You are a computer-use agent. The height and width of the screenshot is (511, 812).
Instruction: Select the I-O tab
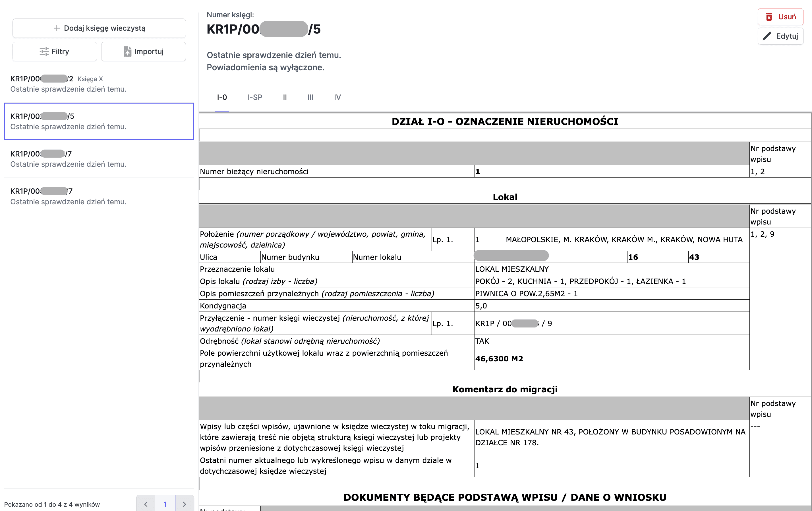[x=222, y=97]
